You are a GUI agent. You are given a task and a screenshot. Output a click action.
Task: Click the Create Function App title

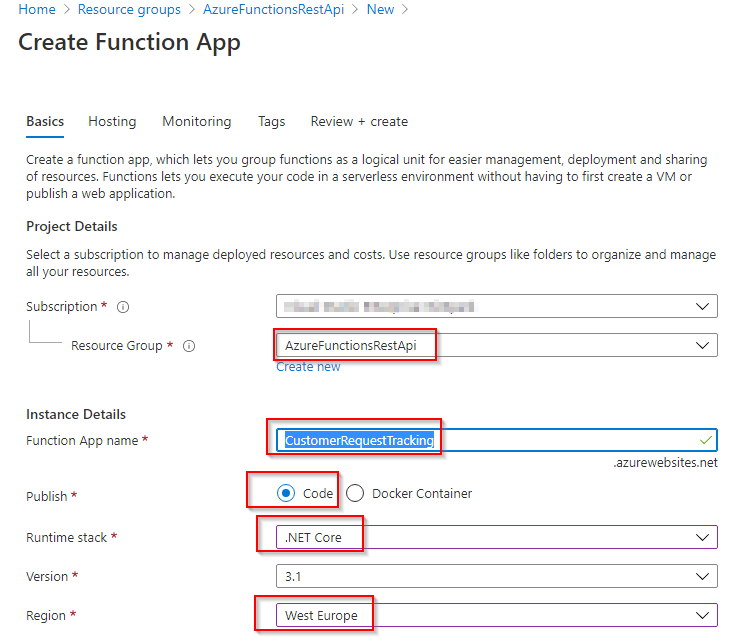[129, 42]
